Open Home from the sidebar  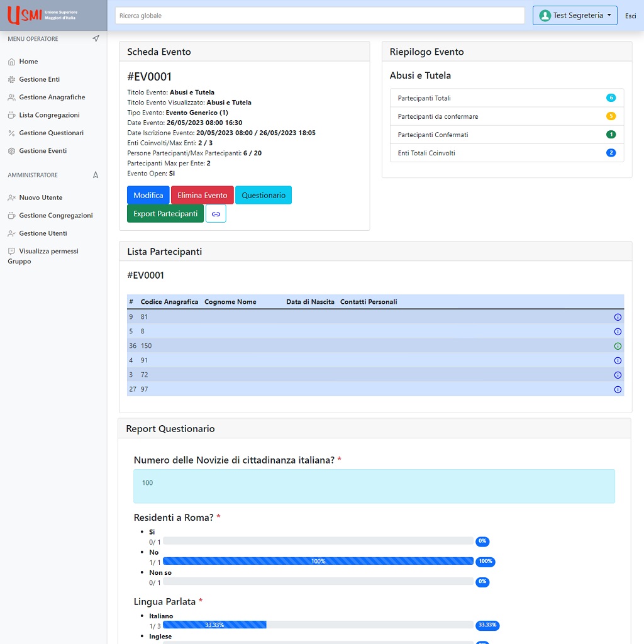click(x=28, y=62)
